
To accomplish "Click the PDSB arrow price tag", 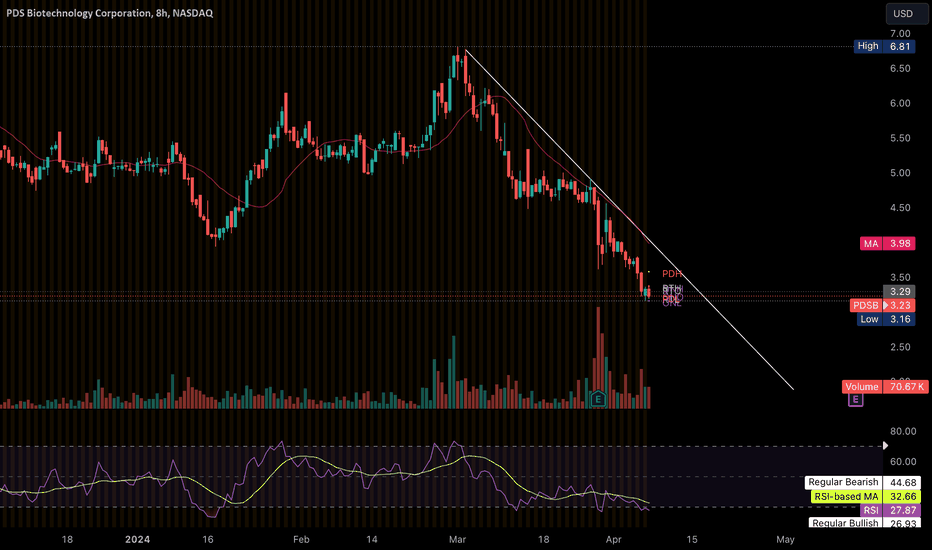I will [x=883, y=305].
